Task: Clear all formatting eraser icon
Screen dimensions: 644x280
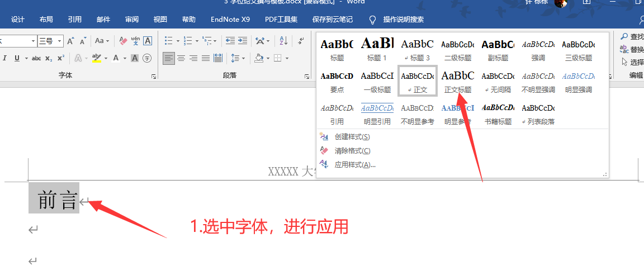Action: tap(123, 41)
